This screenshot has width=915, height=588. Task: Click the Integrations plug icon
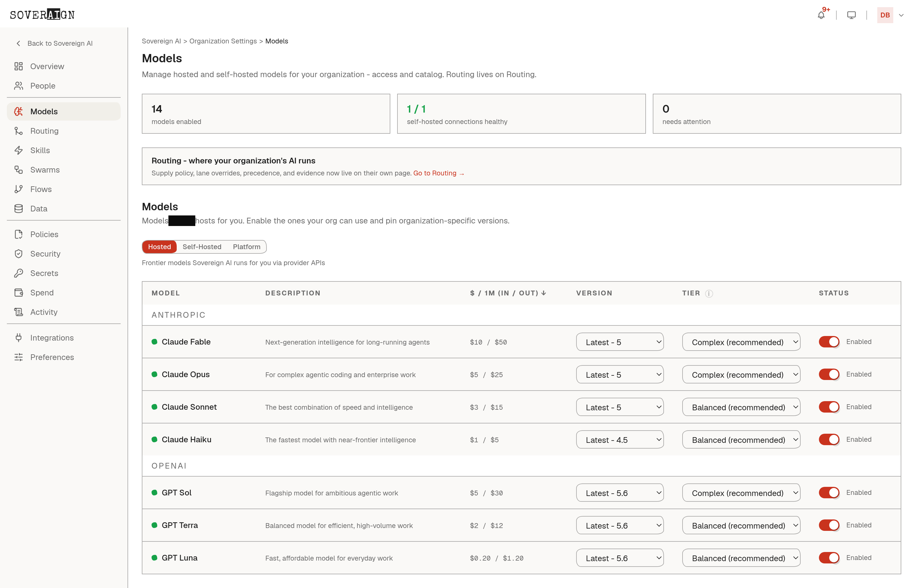[x=18, y=338]
